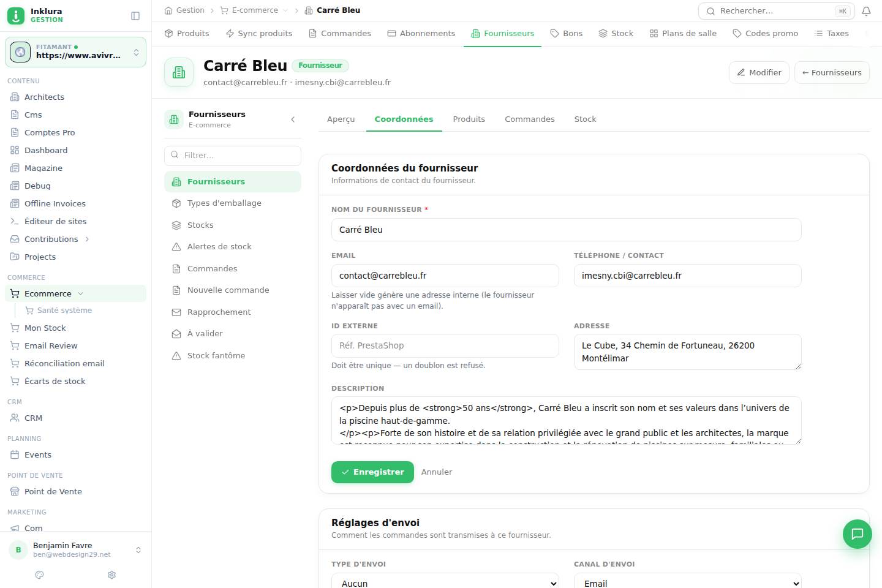This screenshot has width=882, height=588.
Task: Open Plans de salle in top navigation
Action: (683, 34)
